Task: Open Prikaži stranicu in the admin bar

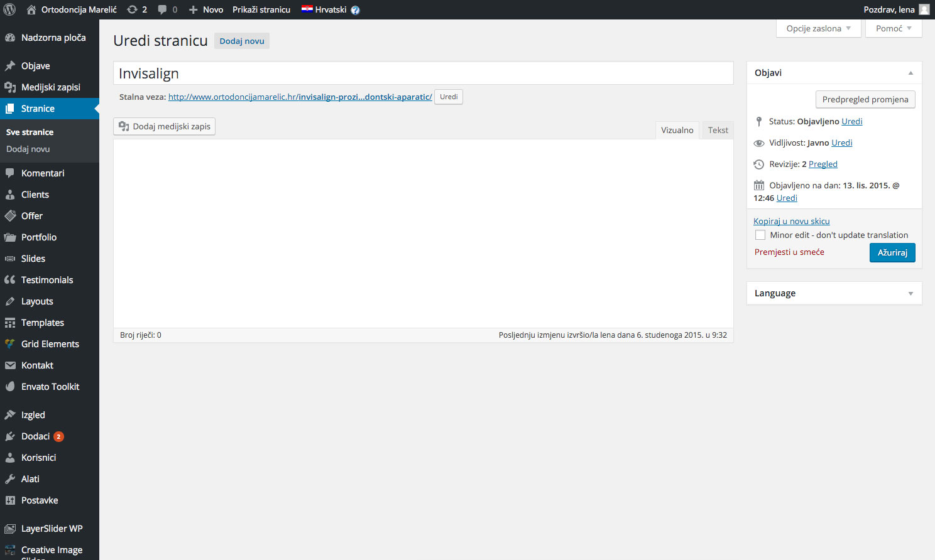Action: tap(261, 9)
